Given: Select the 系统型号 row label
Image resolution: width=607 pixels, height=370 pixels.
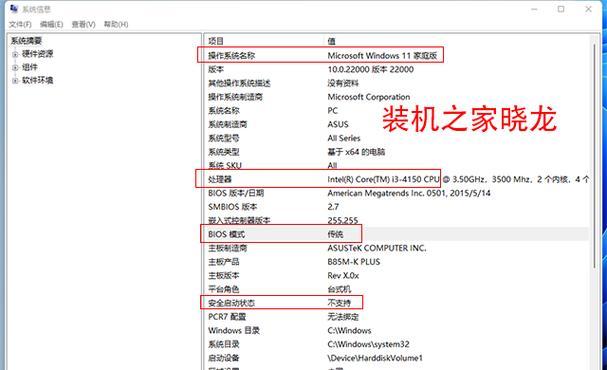Looking at the screenshot, I should click(224, 138).
